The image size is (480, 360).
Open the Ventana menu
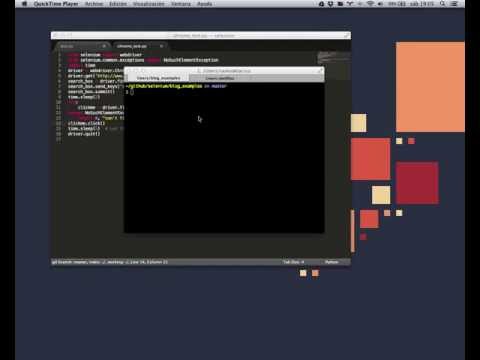[181, 4]
